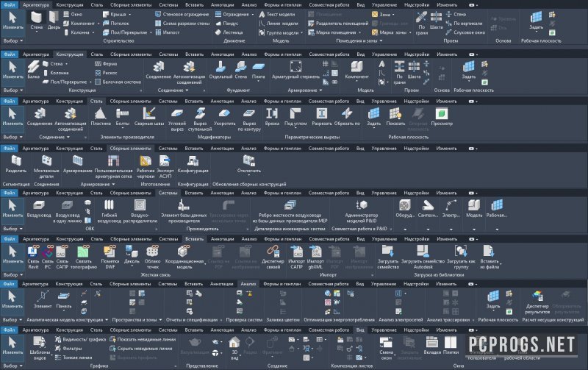Open the highlighted Вставить tab
This screenshot has width=588, height=370.
coord(194,238)
